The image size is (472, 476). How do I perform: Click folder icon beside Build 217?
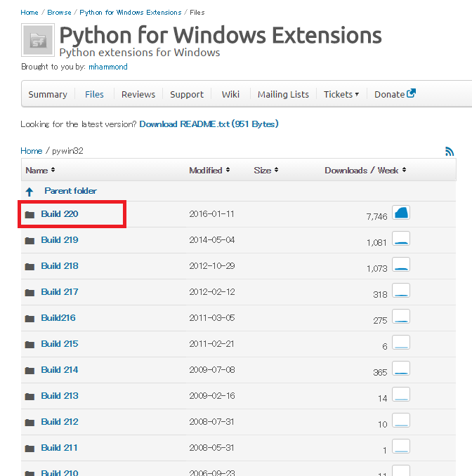coord(29,293)
